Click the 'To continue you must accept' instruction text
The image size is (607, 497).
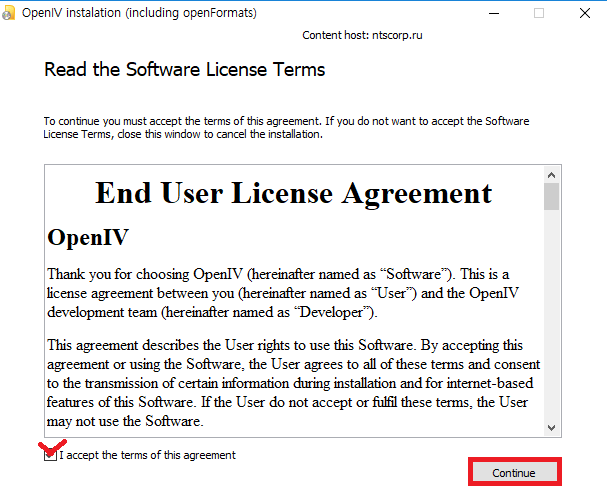tap(286, 128)
